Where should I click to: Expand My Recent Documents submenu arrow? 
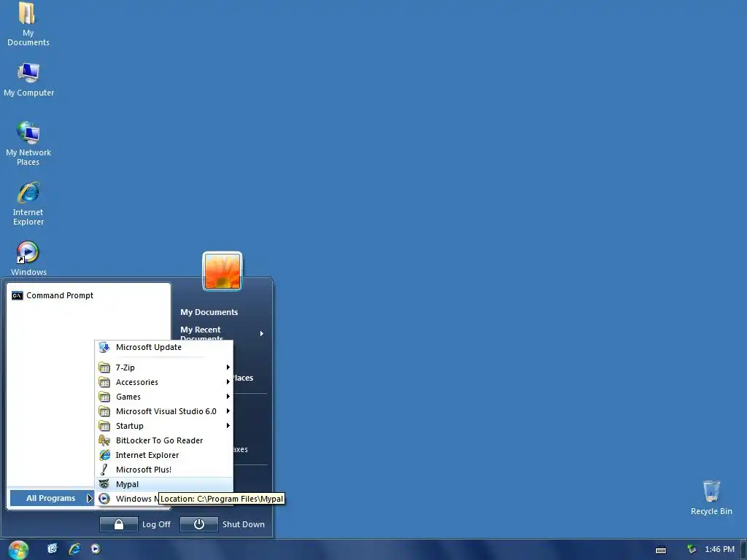tap(262, 334)
